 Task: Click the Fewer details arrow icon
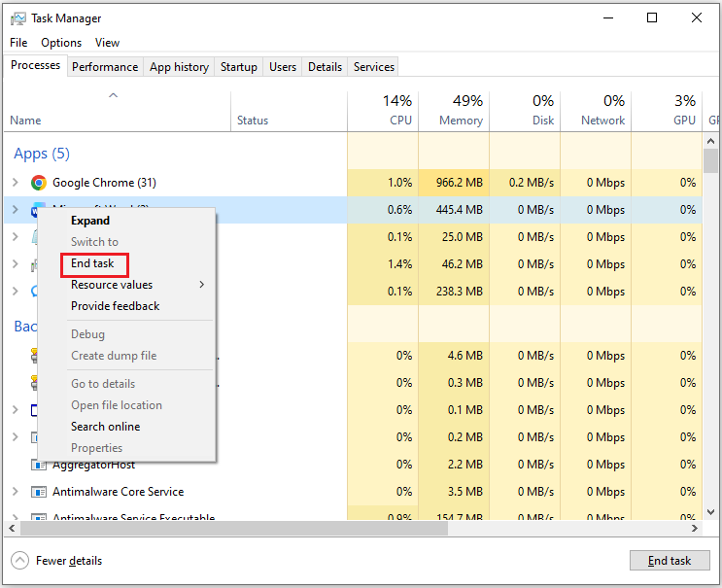pyautogui.click(x=19, y=561)
